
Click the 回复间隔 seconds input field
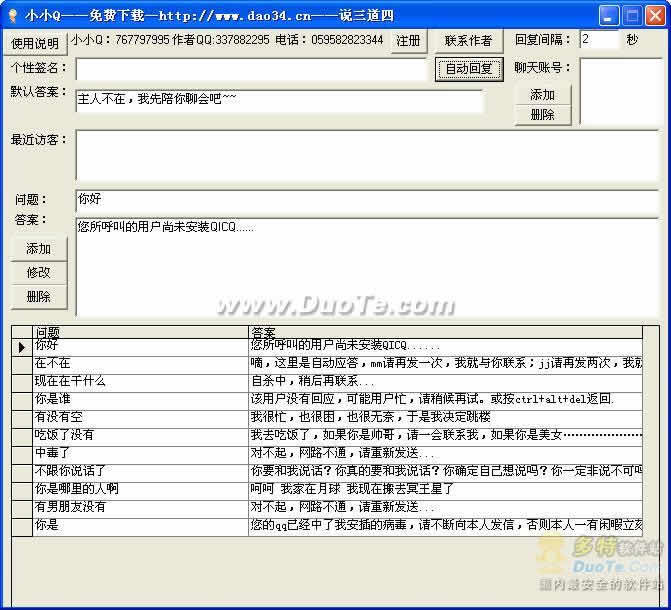(599, 40)
